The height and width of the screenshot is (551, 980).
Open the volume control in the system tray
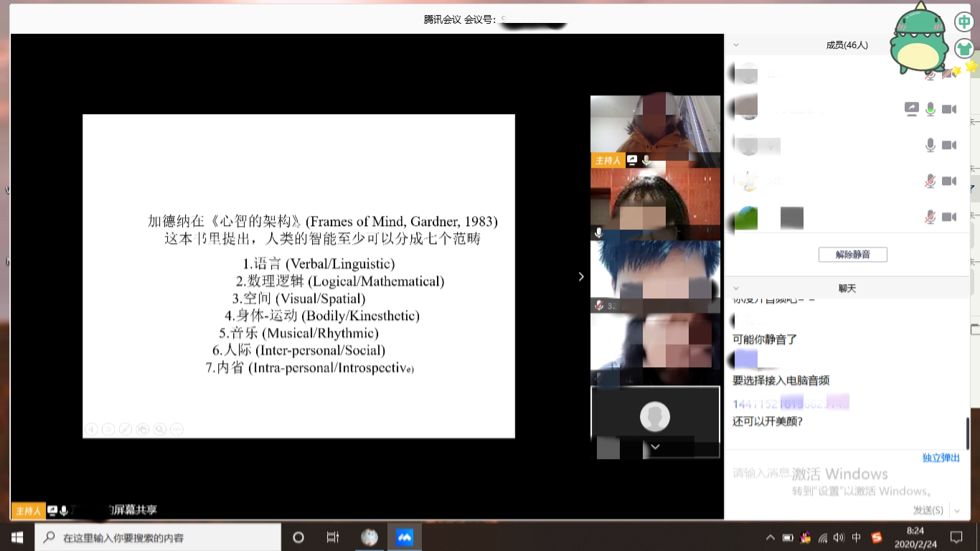[x=839, y=537]
